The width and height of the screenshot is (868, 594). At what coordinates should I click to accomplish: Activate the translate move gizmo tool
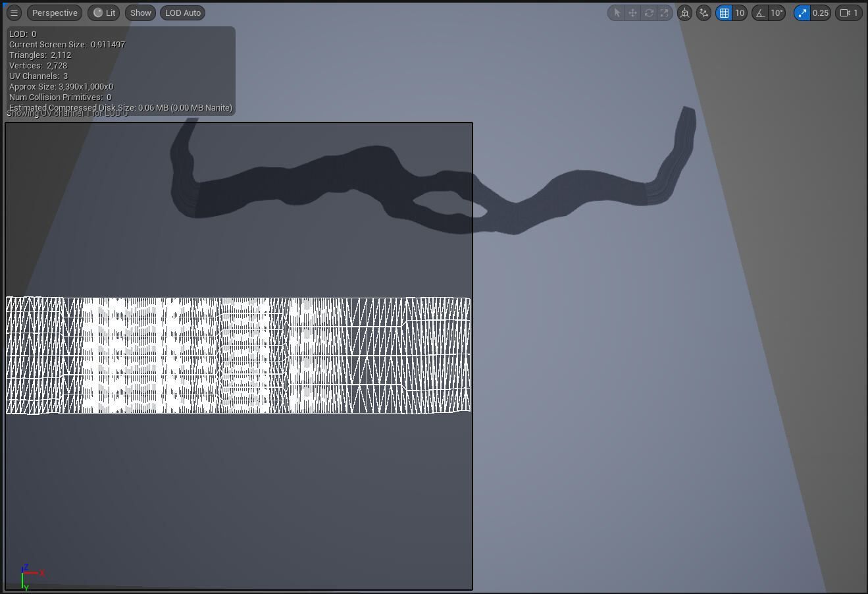coord(632,13)
